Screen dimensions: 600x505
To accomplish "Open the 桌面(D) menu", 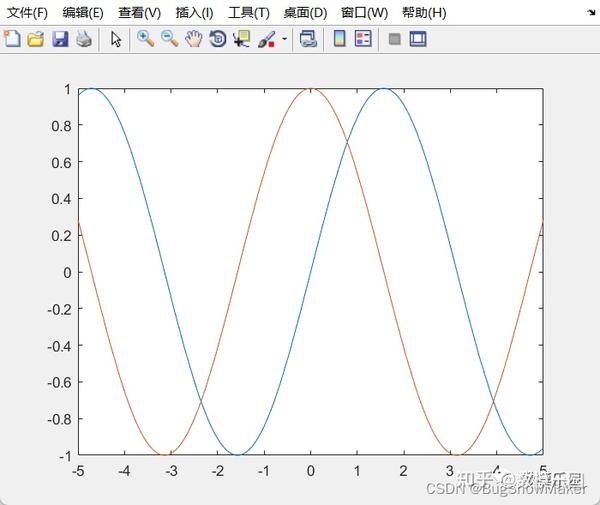I will [305, 13].
